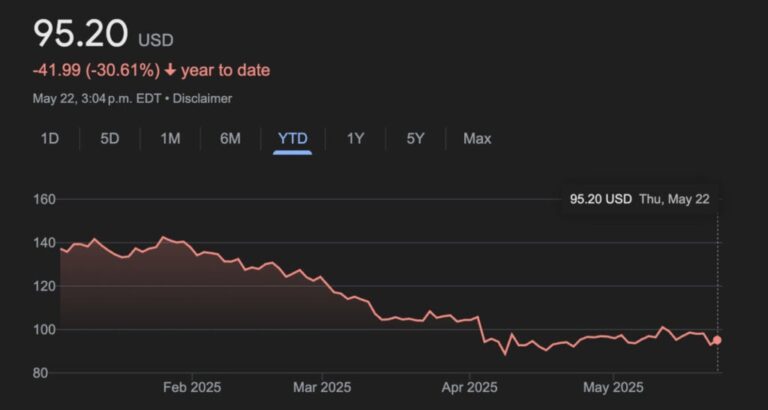Click the Mar 2025 axis label
768x410 pixels.
(x=321, y=387)
